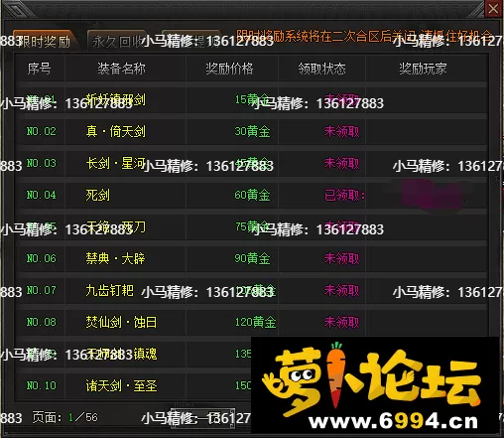Click the framed page box at bottom center

tap(203, 418)
